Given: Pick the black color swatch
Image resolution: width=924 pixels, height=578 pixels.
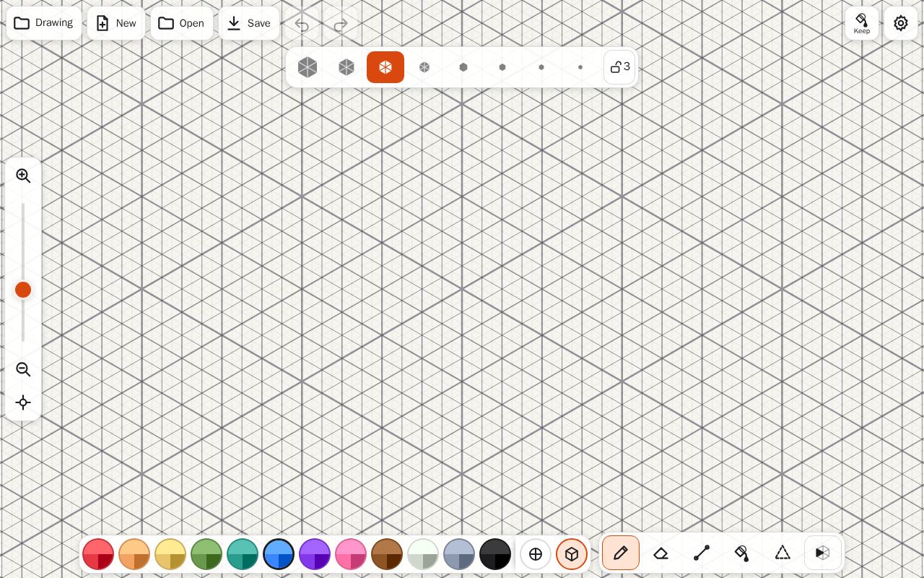Looking at the screenshot, I should [495, 554].
